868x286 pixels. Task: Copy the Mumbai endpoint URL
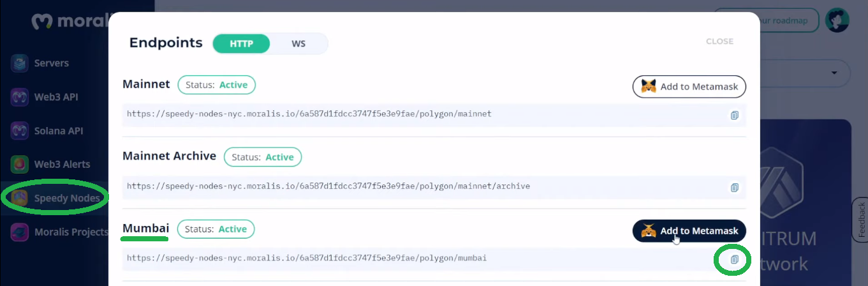pyautogui.click(x=734, y=259)
